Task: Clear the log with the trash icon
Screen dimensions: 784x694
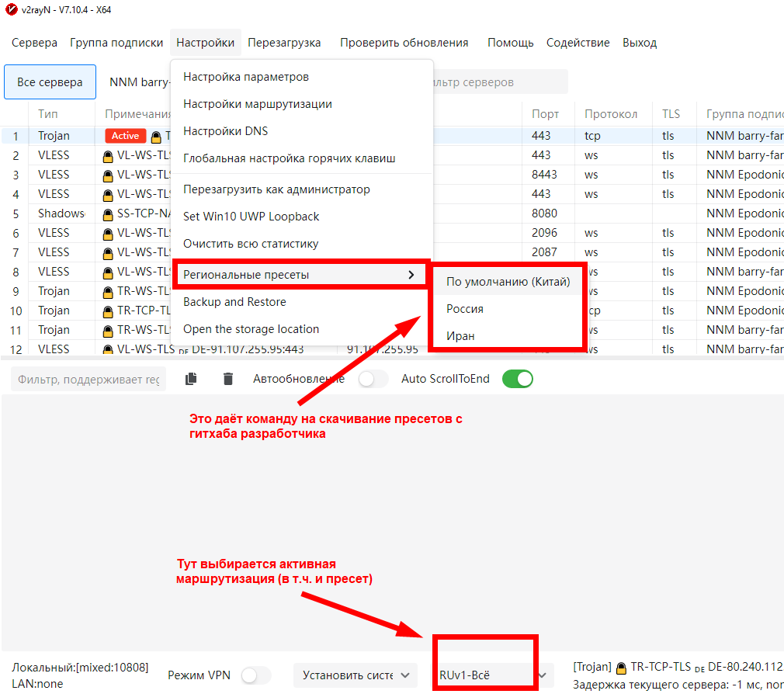Action: pyautogui.click(x=228, y=379)
